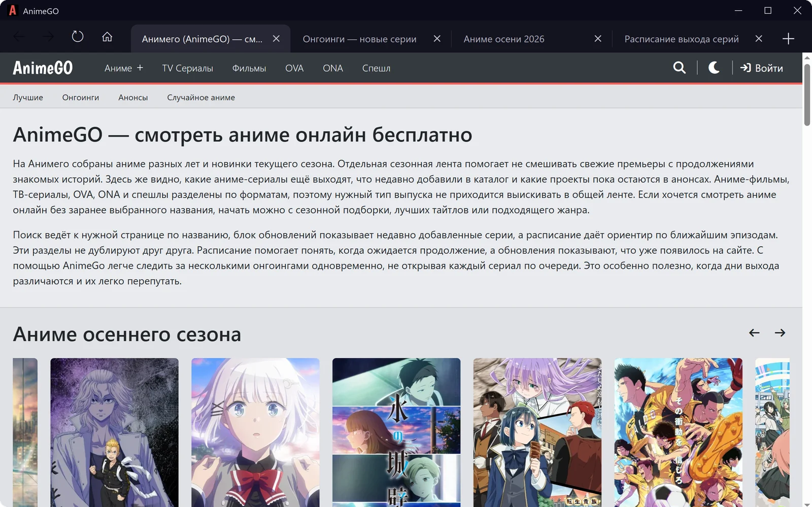This screenshot has height=507, width=812.
Task: Show previous carousel items with left arrow
Action: point(754,333)
